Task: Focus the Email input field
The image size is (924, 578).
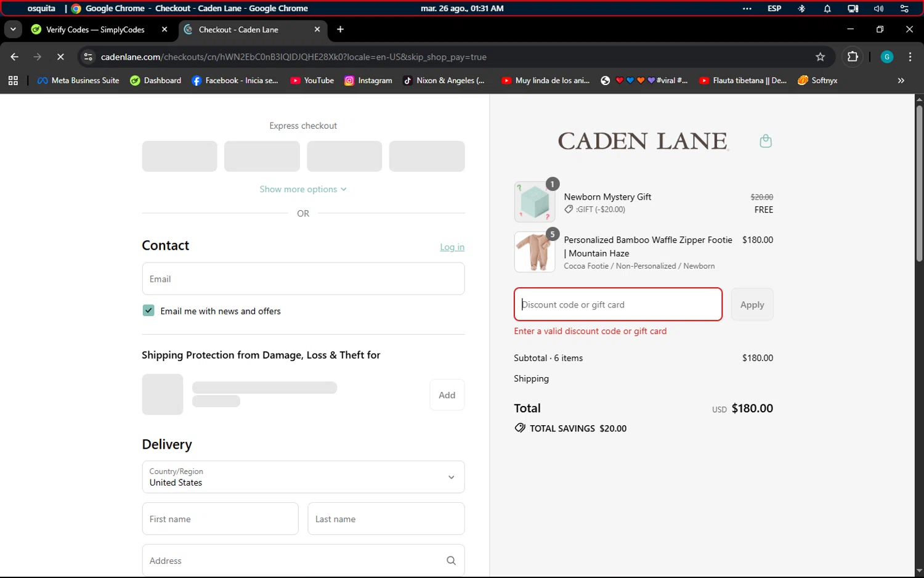Action: (x=303, y=279)
